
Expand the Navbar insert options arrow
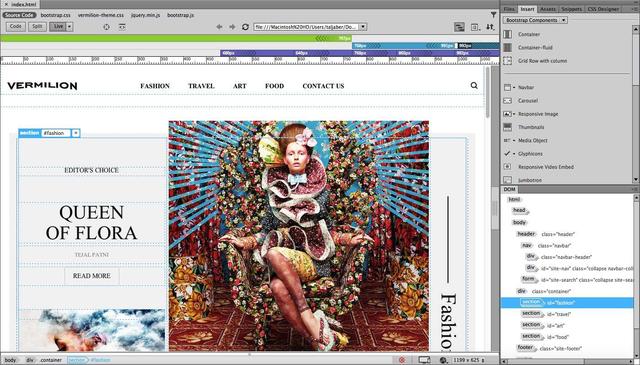[514, 87]
